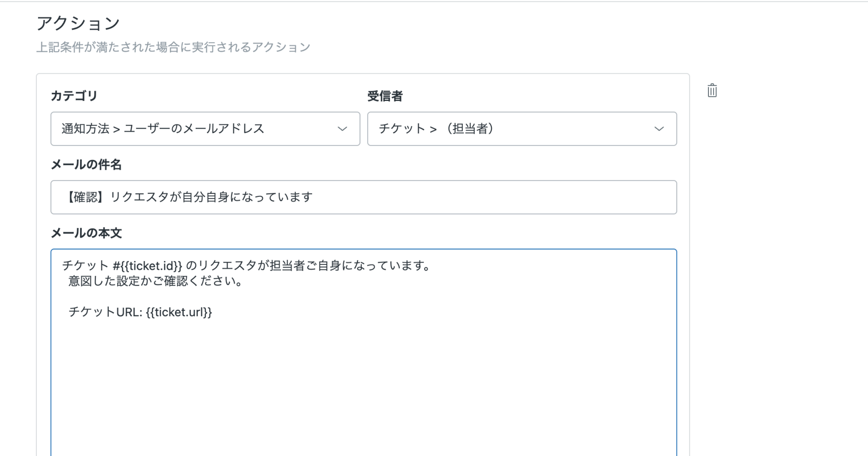Click the メールの本文 label
Viewport: 868px width, 456px height.
click(x=86, y=233)
